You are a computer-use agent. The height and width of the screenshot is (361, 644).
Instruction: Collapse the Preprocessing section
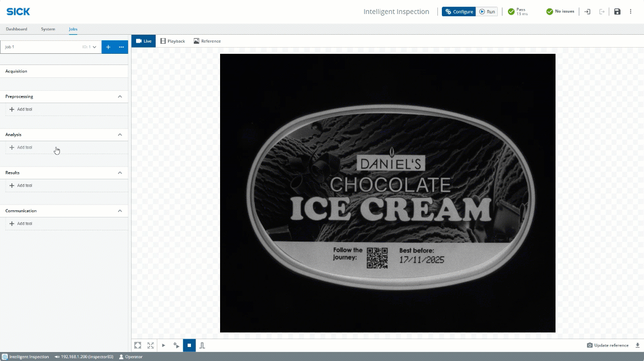tap(120, 96)
